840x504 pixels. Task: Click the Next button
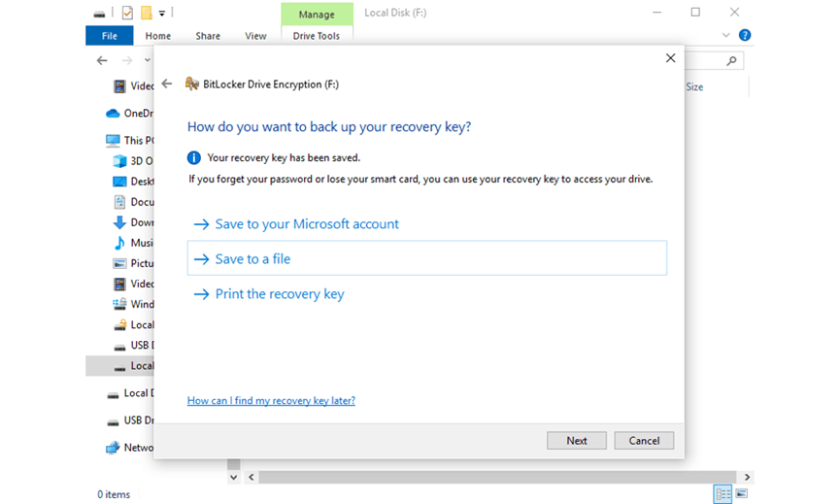coord(577,440)
